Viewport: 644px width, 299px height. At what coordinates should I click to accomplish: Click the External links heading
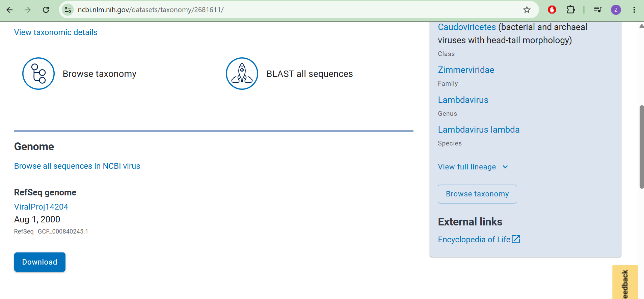(x=470, y=222)
